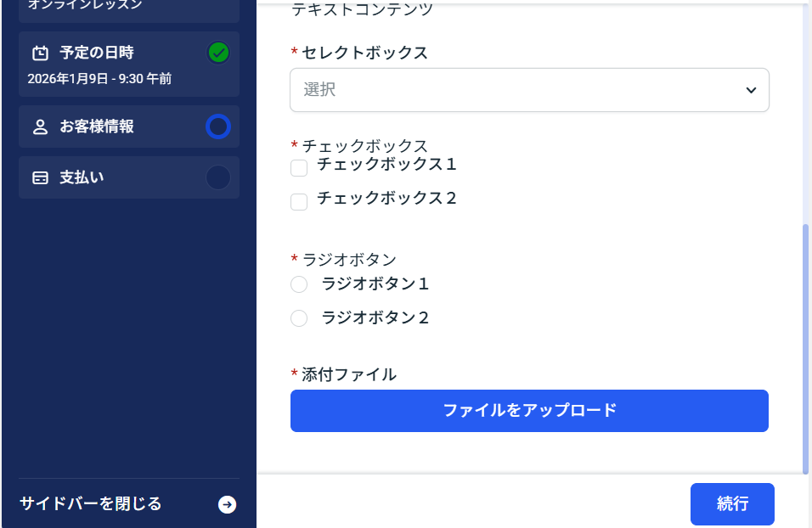Viewport: 812px width, 528px height.
Task: Click the form's vertical scrollbar thumb
Action: click(805, 348)
